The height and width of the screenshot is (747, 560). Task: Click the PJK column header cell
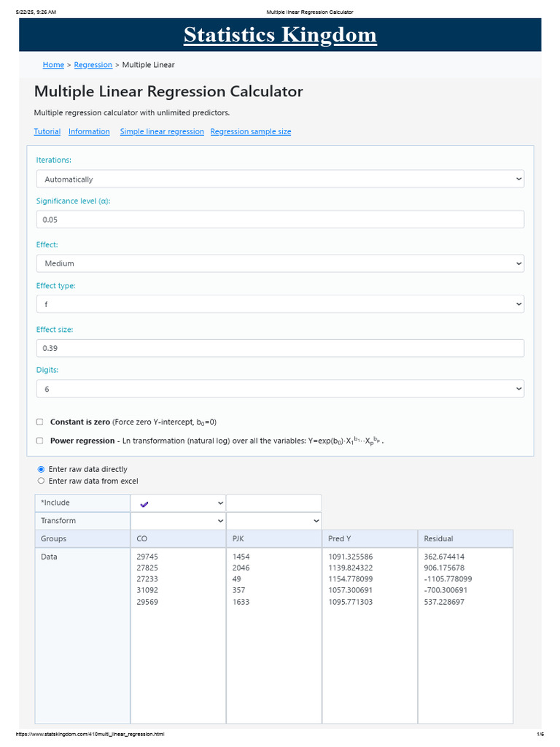pos(274,539)
